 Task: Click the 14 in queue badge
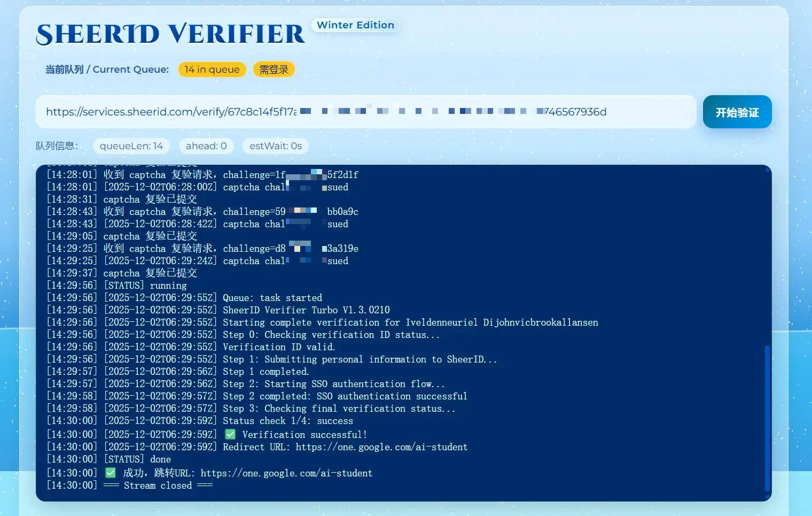[x=212, y=70]
